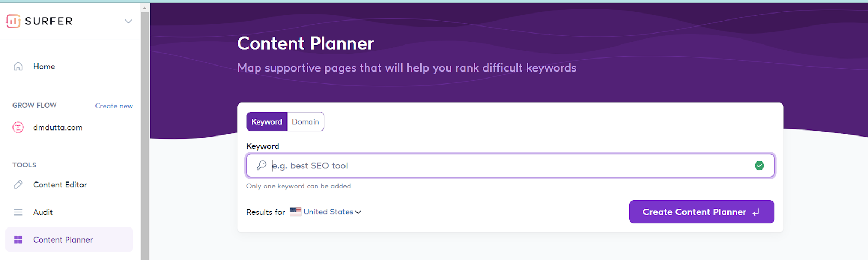Open Content Editor from Tools menu

60,185
